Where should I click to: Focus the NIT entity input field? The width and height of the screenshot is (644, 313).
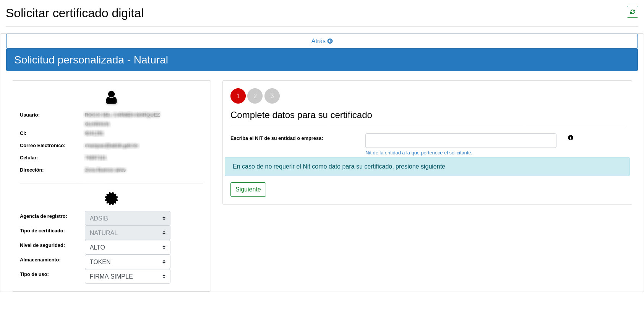click(461, 141)
